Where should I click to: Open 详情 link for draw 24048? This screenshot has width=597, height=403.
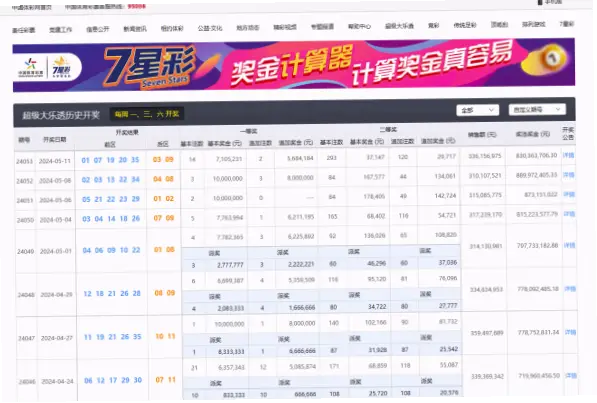pyautogui.click(x=570, y=289)
